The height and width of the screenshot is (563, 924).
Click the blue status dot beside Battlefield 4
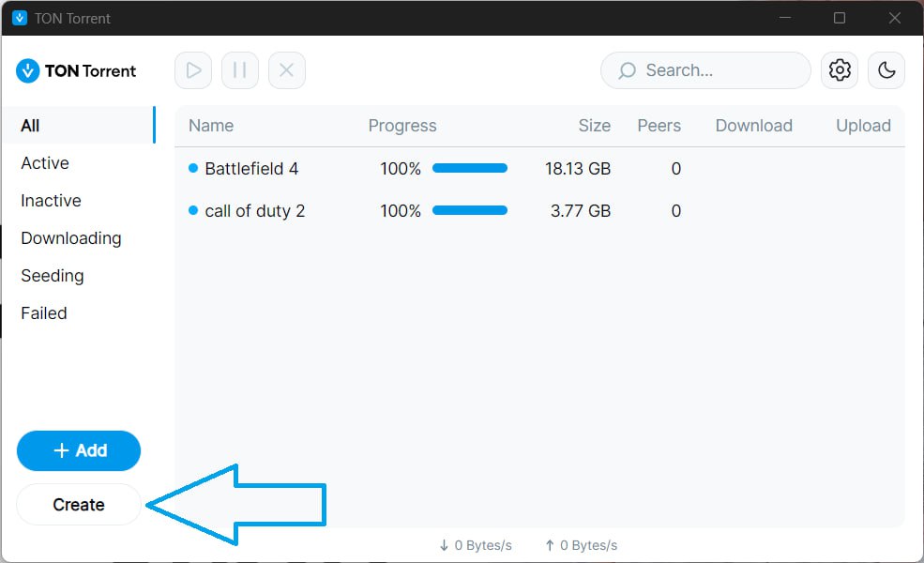pyautogui.click(x=193, y=169)
